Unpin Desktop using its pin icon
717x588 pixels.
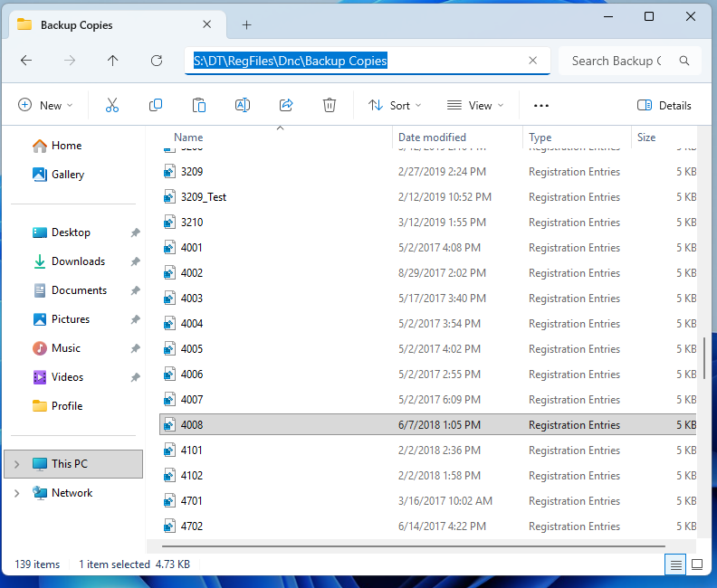pyautogui.click(x=136, y=233)
